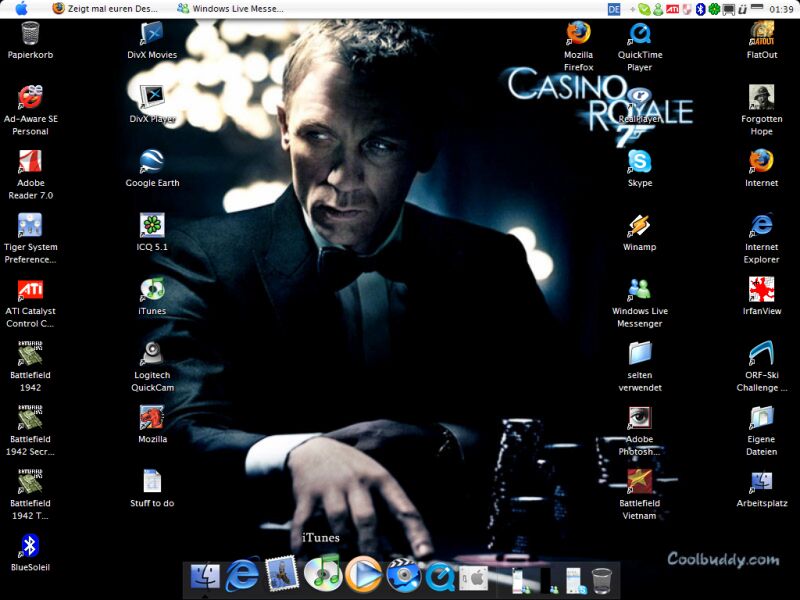Open the clapperboard movie icon in dock
This screenshot has height=600, width=800.
point(403,576)
